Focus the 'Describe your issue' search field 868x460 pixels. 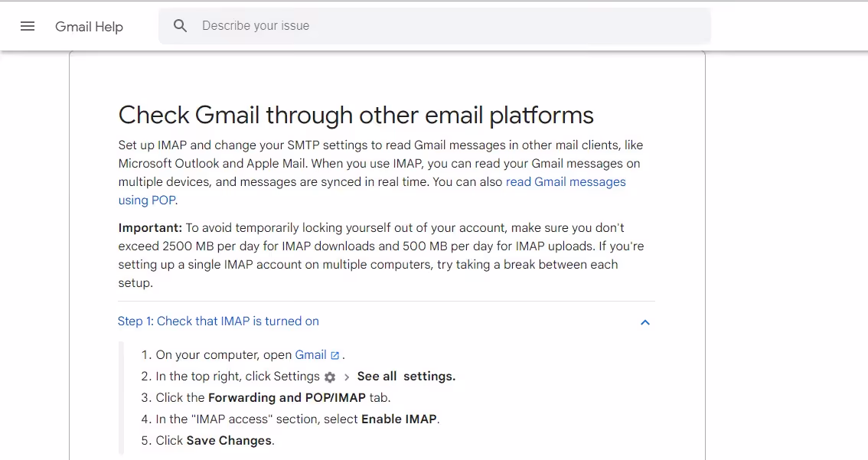pos(435,25)
